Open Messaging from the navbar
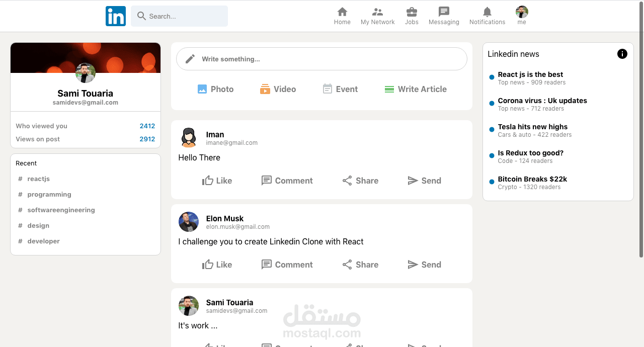 pos(444,16)
